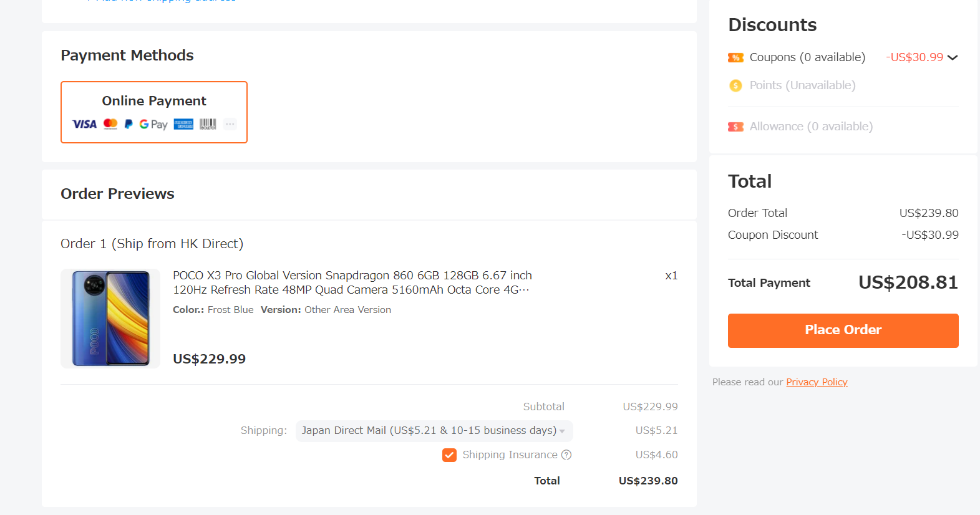
Task: Open the Japan Direct Mail shipping dropdown
Action: 434,431
